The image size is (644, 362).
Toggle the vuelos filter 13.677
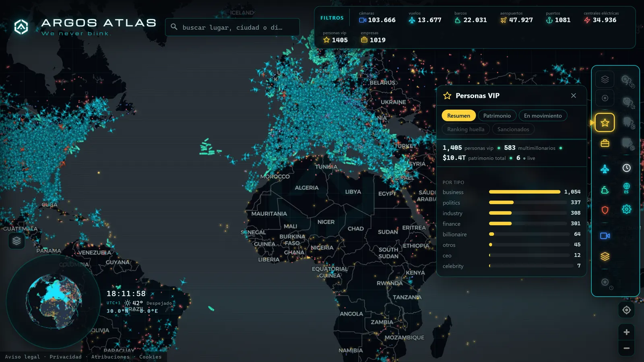pyautogui.click(x=425, y=18)
